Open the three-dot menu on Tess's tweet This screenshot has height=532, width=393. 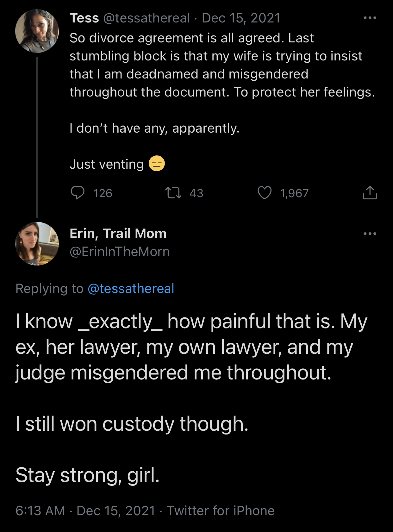[370, 18]
